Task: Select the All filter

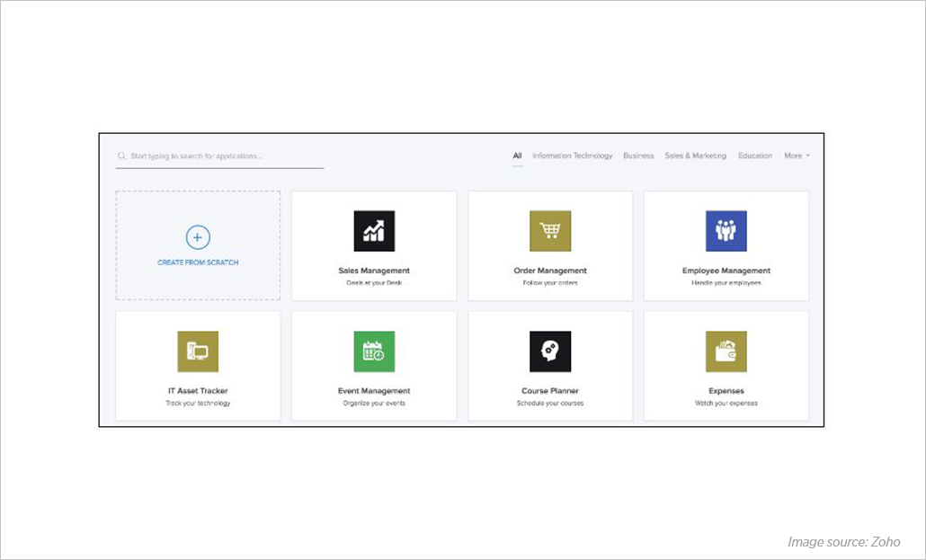Action: click(x=517, y=155)
